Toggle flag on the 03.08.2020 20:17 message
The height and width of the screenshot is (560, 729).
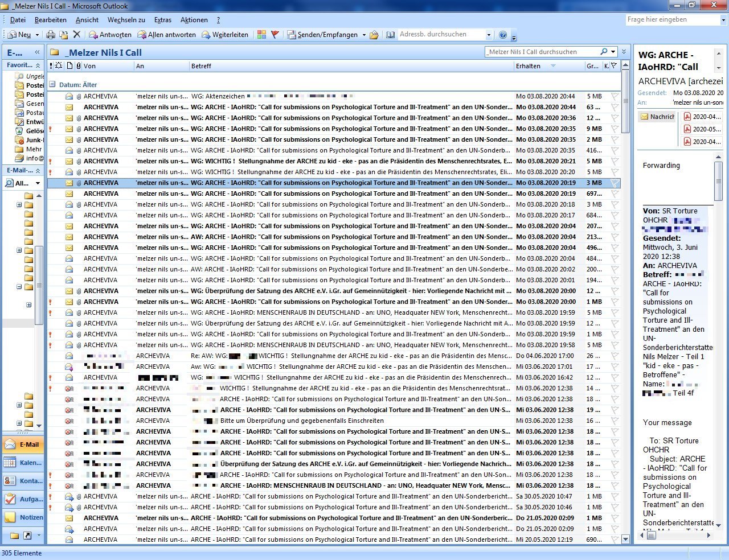[x=615, y=216]
